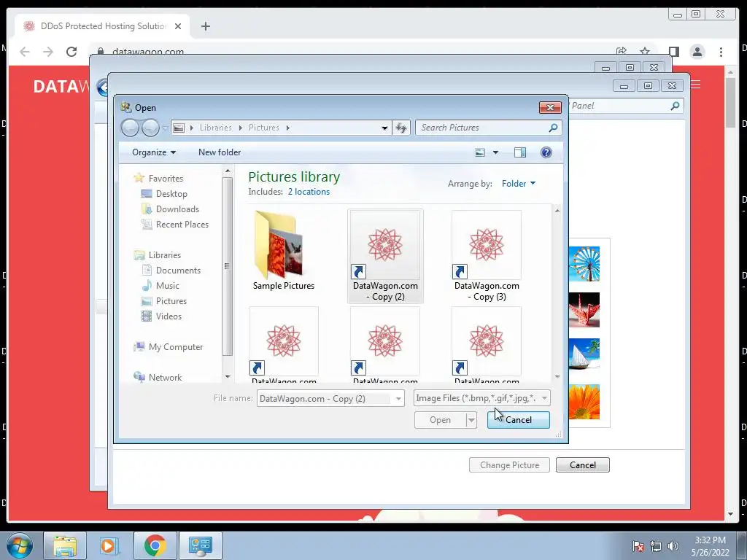Select the orange flower account picture
Screen dimensions: 747x560
584,402
